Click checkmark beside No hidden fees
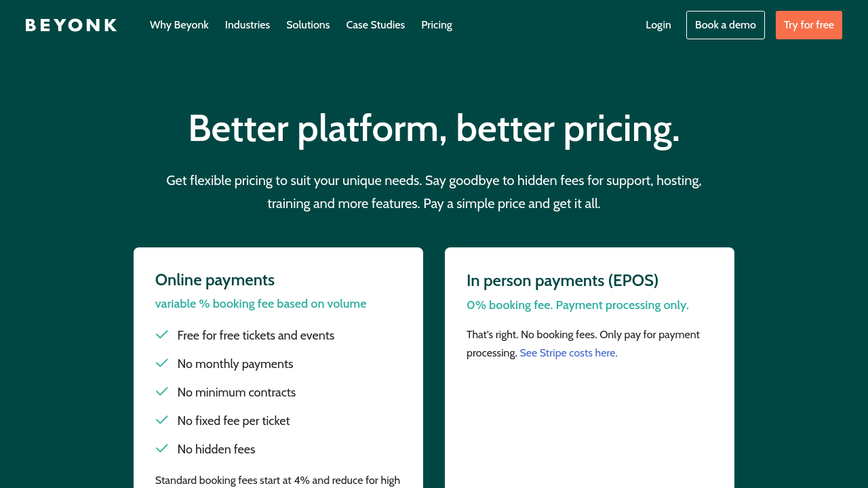868x488 pixels. [x=162, y=449]
